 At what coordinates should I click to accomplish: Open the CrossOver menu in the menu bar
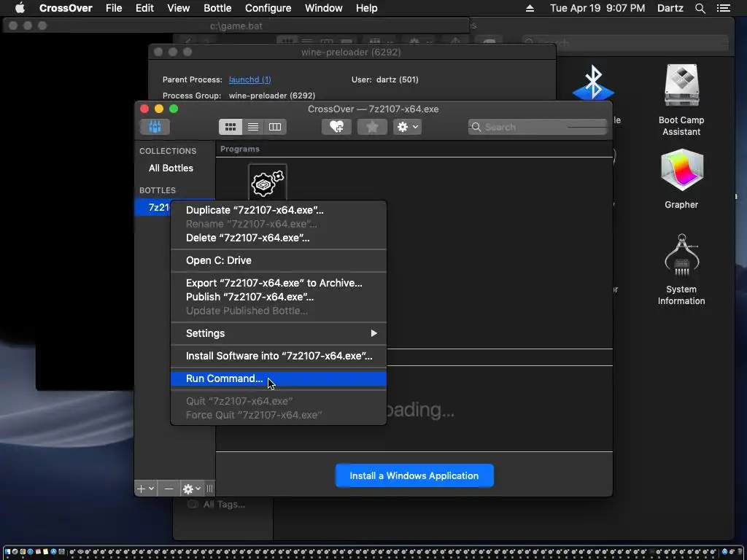pyautogui.click(x=66, y=8)
